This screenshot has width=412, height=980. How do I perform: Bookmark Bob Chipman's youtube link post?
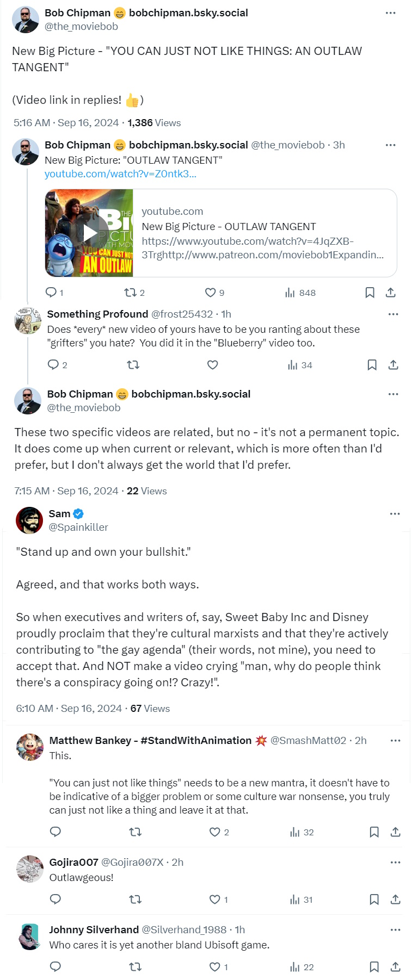pos(370,293)
